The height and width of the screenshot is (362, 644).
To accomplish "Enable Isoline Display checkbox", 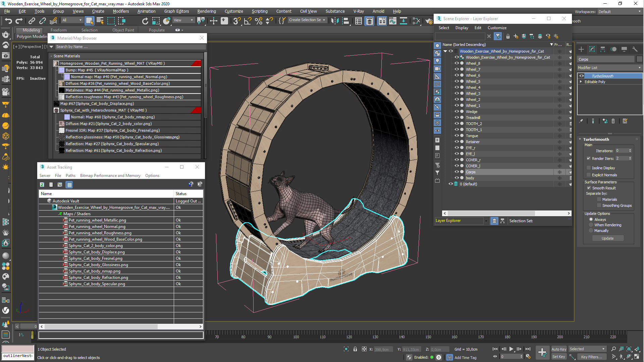I will click(x=589, y=168).
